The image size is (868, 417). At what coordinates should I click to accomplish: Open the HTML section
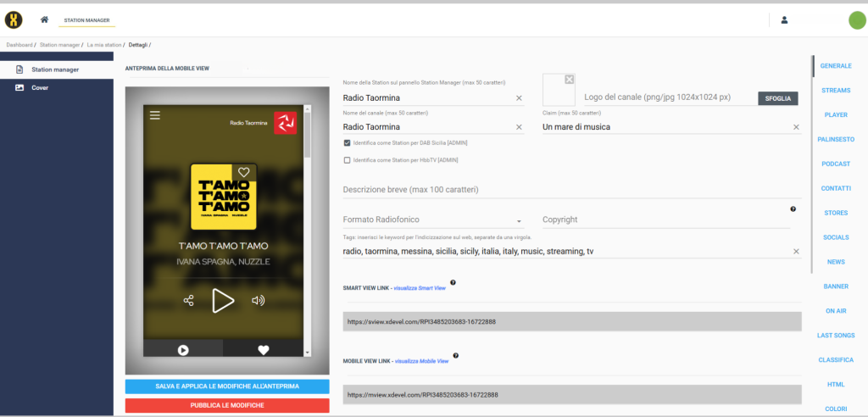(835, 384)
